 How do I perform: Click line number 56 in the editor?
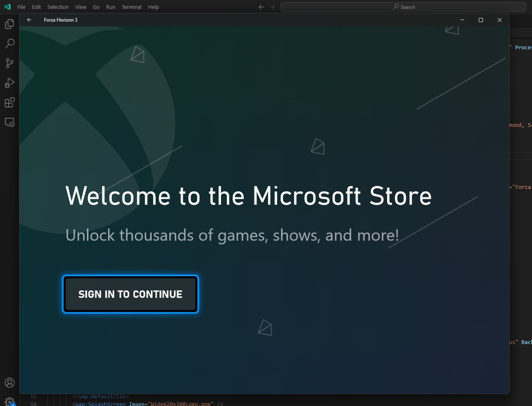click(x=34, y=404)
